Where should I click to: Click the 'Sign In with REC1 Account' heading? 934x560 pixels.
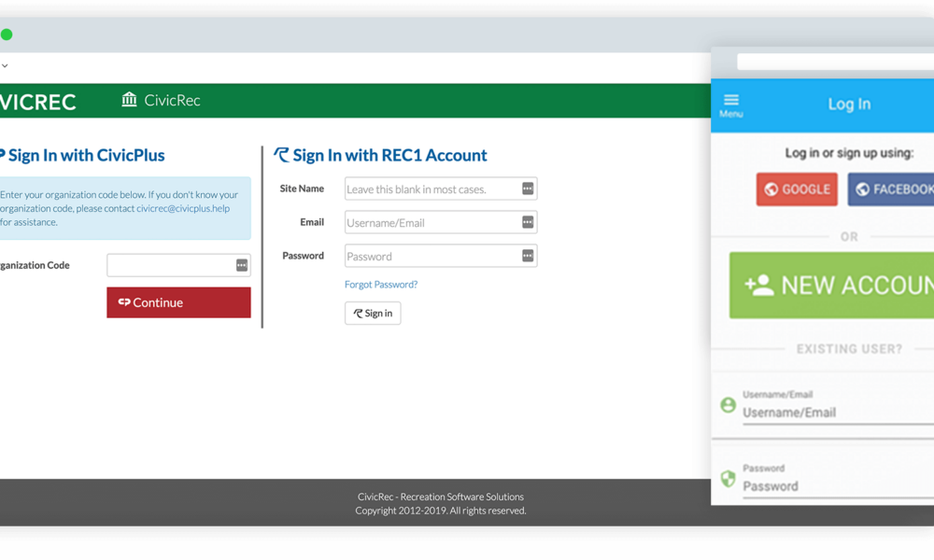[389, 155]
